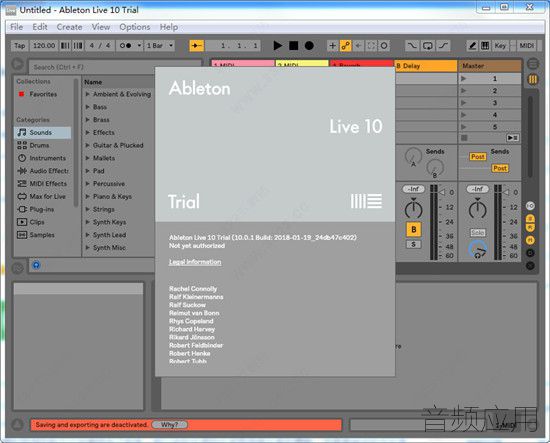Select the Samples category
Viewport: 550px width, 443px height.
click(x=42, y=235)
